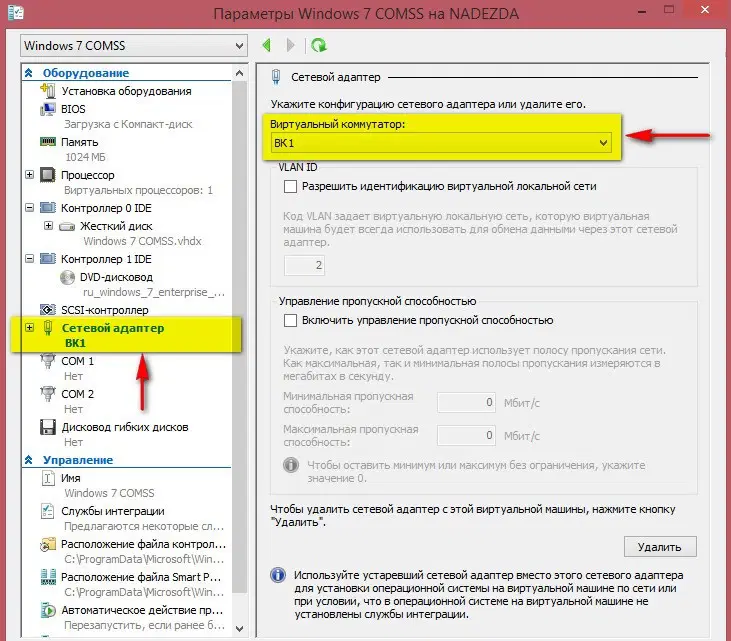
Task: Expand the Сетевой адаптер tree node
Action: (29, 328)
